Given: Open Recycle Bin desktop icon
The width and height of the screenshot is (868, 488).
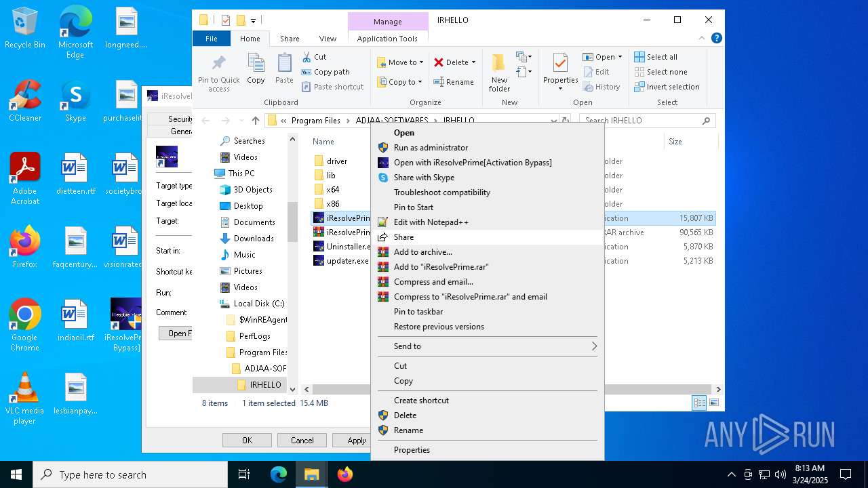Looking at the screenshot, I should (24, 28).
